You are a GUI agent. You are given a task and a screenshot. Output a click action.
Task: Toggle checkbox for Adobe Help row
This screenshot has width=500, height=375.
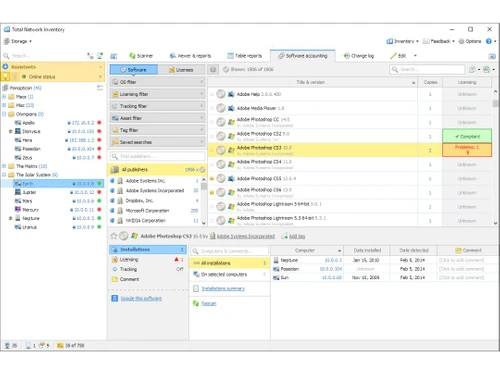pos(212,94)
